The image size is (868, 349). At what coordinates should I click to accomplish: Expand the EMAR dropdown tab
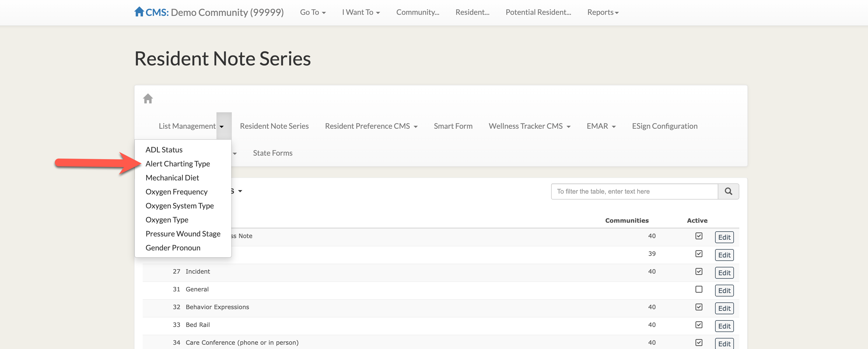click(x=601, y=126)
